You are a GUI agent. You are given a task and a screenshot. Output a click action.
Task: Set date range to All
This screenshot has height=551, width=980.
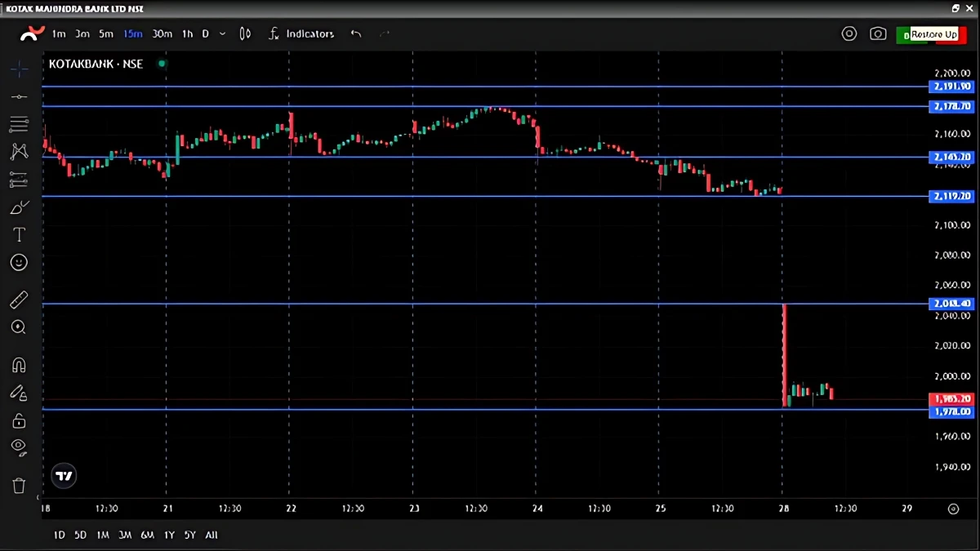click(x=212, y=535)
